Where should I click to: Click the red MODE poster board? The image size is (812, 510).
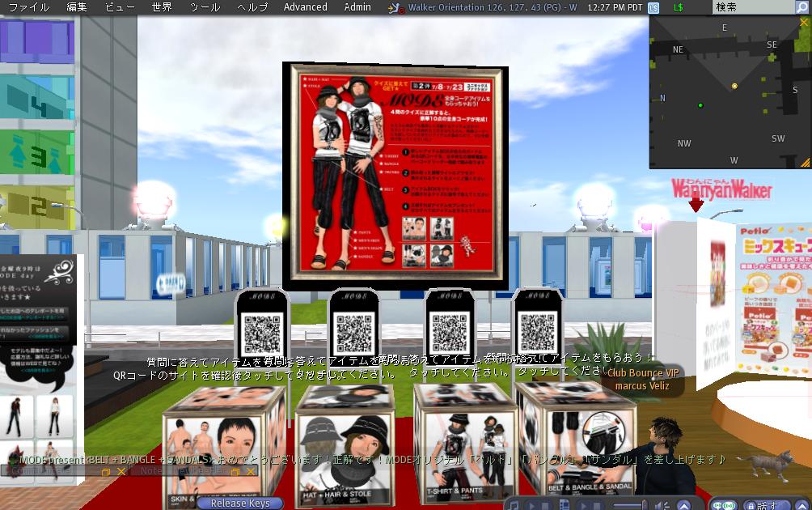click(x=395, y=175)
